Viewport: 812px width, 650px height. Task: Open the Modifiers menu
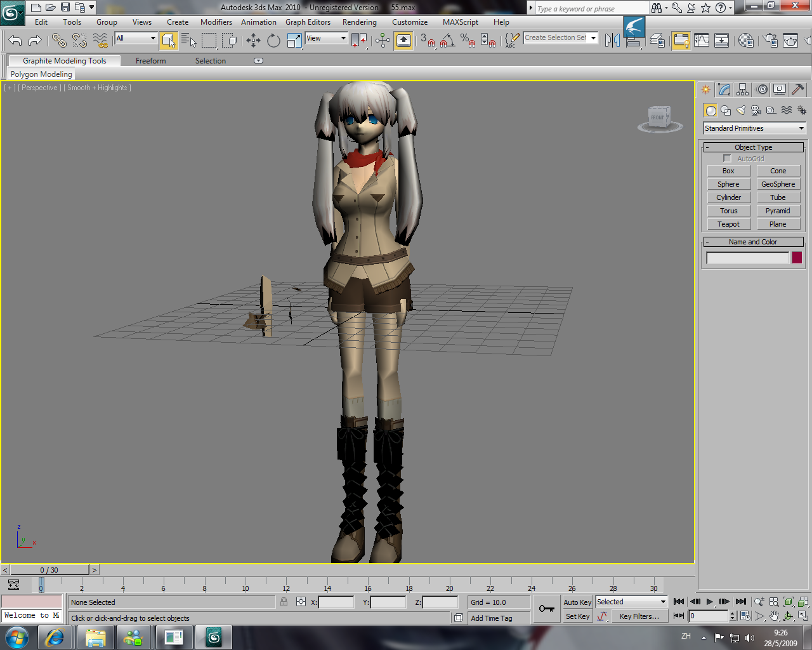click(216, 22)
